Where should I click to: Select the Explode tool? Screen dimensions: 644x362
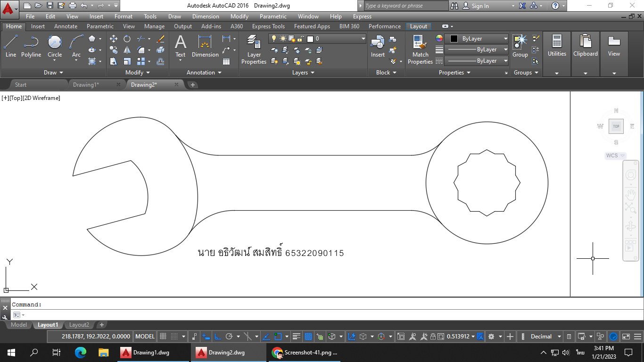point(160,50)
